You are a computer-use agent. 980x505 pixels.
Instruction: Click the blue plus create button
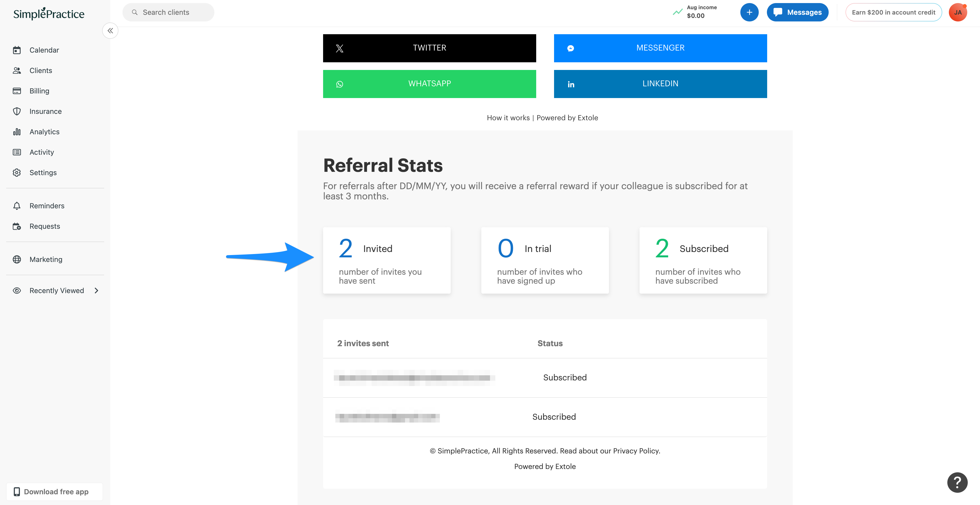click(749, 12)
